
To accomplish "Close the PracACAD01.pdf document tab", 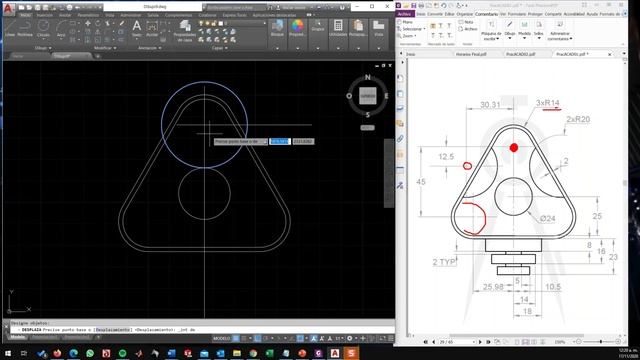I will tap(610, 54).
